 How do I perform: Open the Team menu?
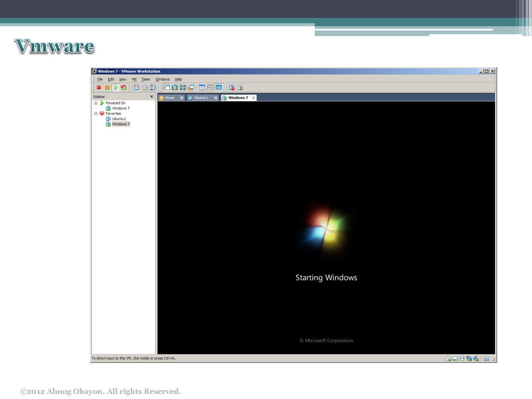[x=146, y=79]
